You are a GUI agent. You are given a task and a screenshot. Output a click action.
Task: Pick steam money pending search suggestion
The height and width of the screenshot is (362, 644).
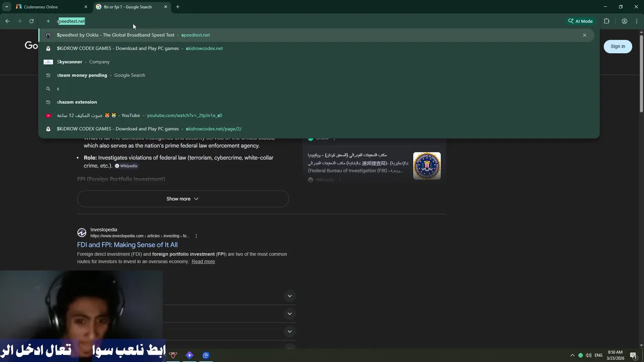pyautogui.click(x=316, y=75)
